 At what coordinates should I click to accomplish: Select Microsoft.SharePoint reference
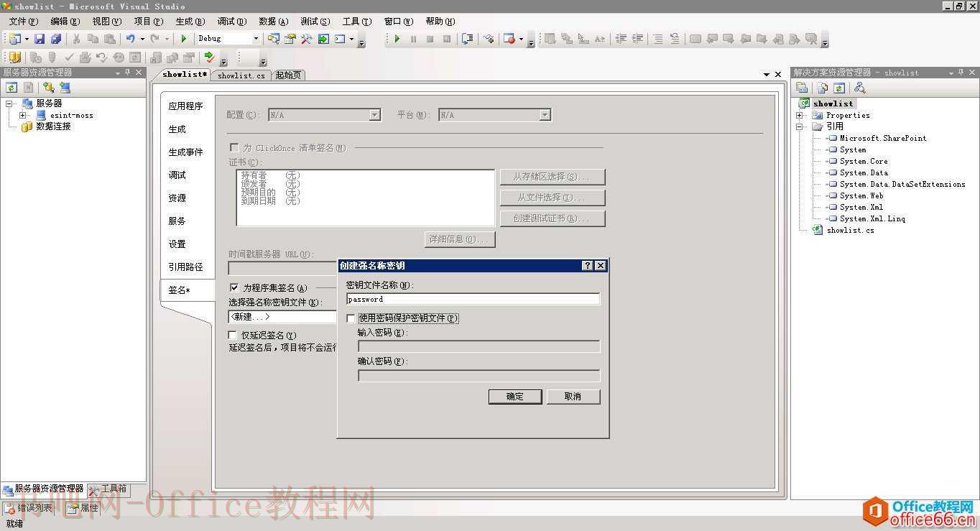click(x=883, y=138)
